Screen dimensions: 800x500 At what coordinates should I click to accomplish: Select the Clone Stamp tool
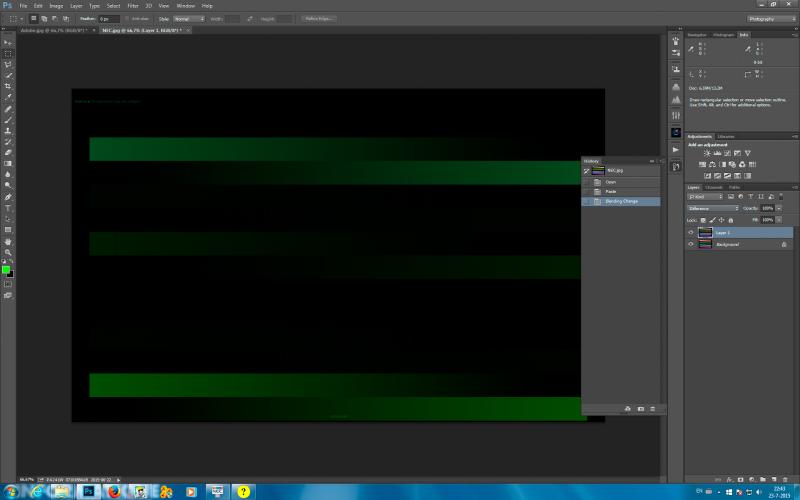(x=8, y=131)
